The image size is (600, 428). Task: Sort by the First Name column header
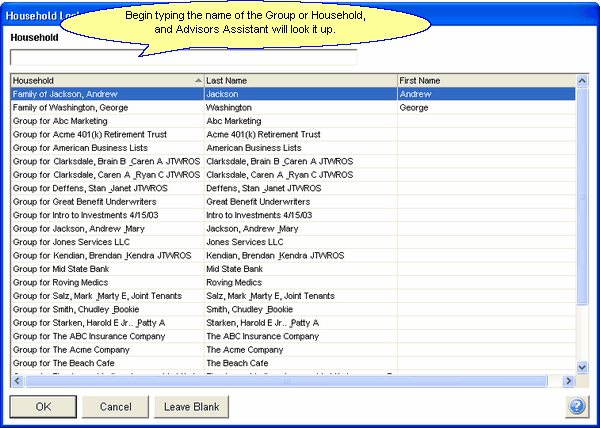[484, 80]
